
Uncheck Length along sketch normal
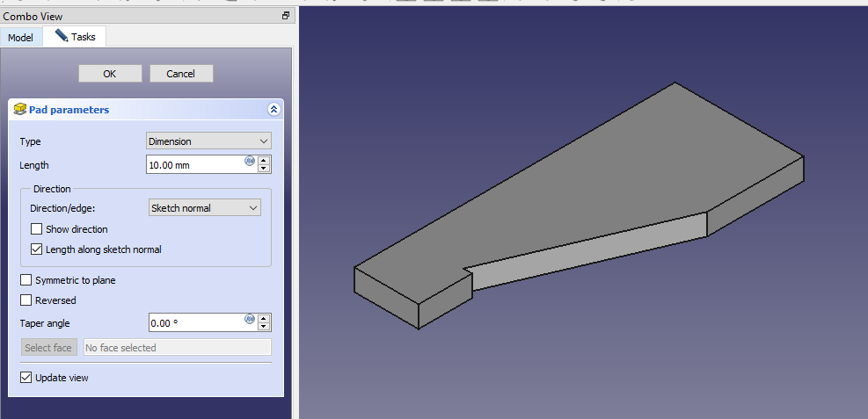37,249
